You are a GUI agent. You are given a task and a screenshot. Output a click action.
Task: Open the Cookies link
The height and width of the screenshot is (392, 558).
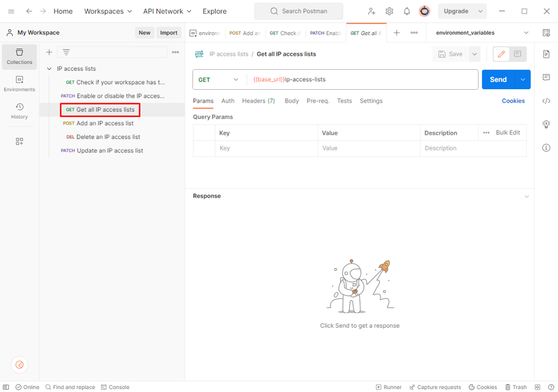coord(513,101)
